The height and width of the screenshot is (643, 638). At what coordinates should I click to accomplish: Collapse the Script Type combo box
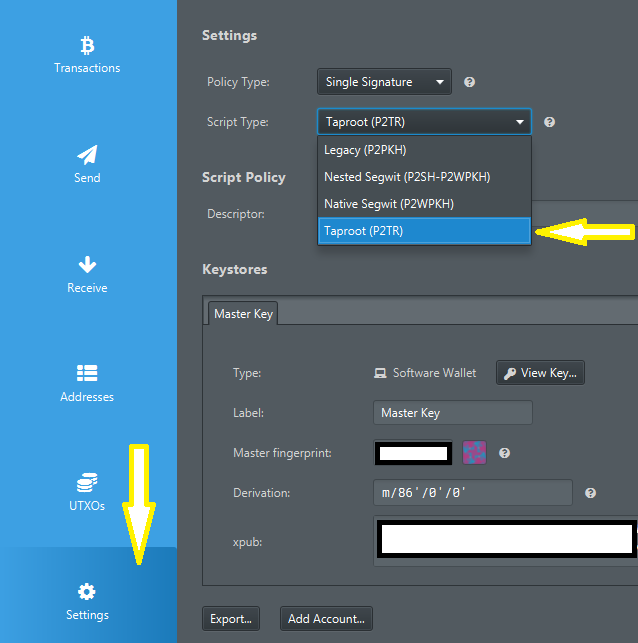click(424, 122)
